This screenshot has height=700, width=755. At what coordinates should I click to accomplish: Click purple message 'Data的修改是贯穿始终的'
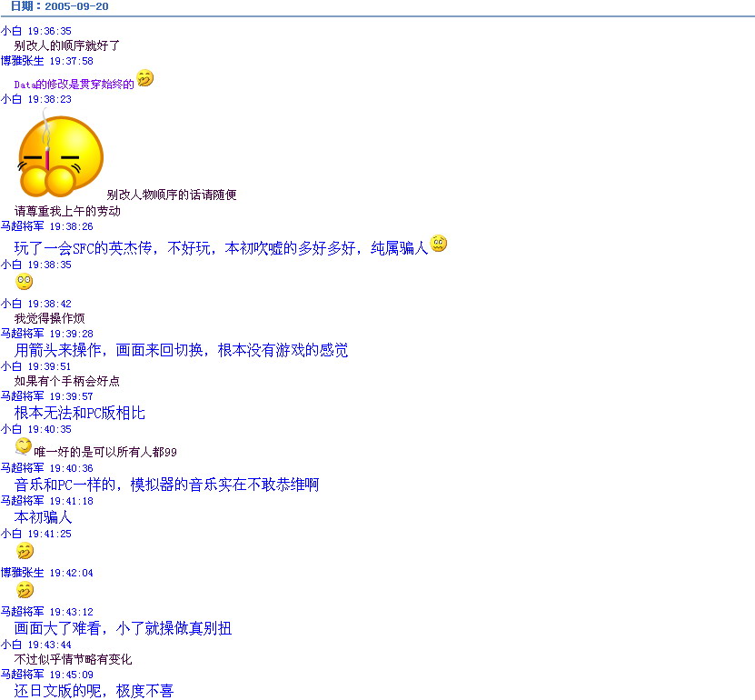75,85
